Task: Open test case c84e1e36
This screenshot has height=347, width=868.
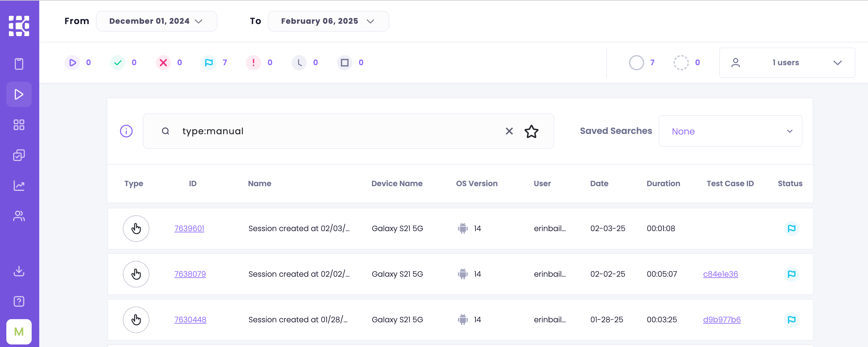Action: [720, 274]
